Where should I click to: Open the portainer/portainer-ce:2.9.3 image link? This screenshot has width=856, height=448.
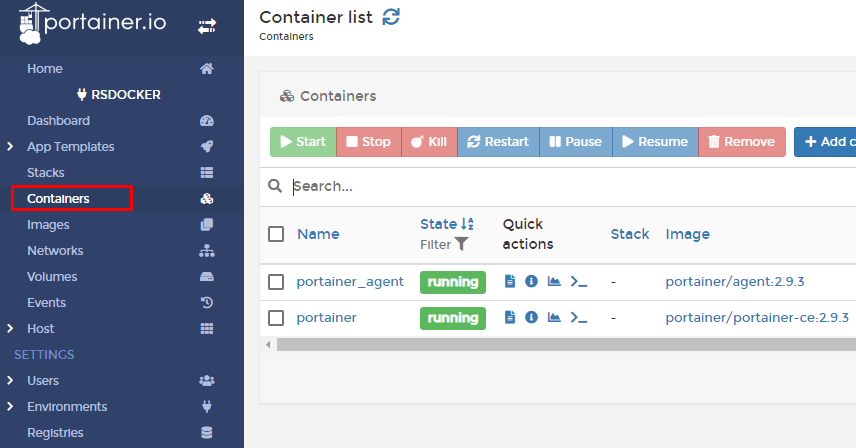757,318
